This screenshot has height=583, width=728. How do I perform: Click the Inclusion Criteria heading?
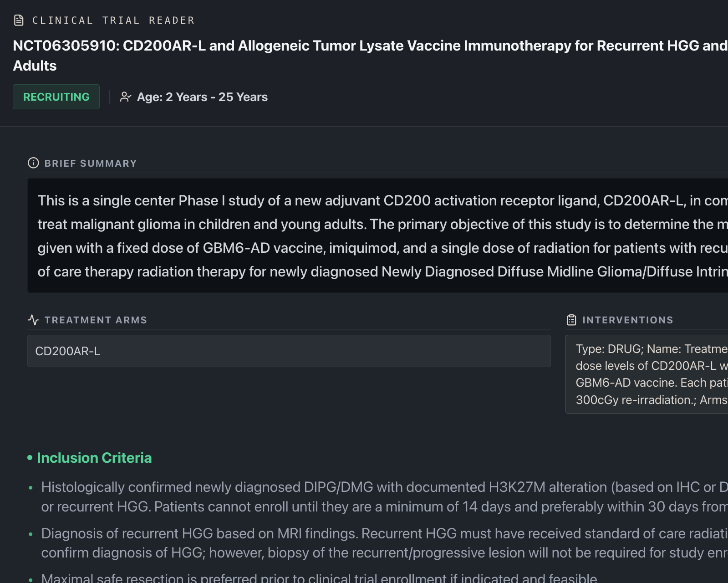[94, 458]
